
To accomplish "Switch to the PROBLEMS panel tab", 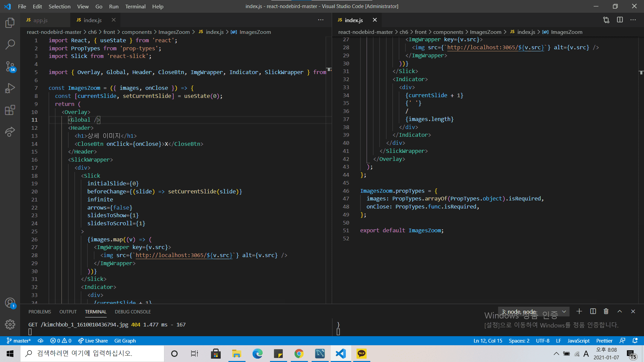I will (40, 312).
